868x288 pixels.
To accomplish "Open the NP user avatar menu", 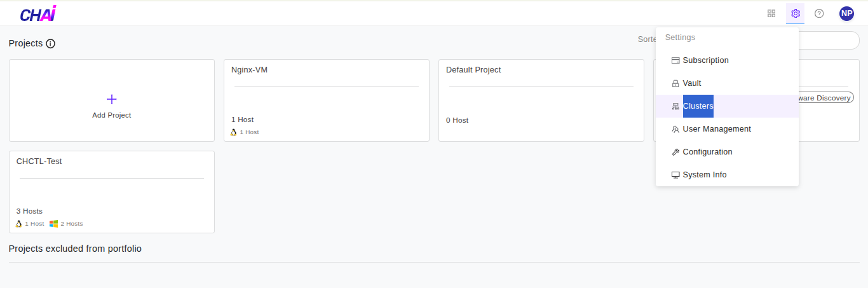I will [846, 13].
